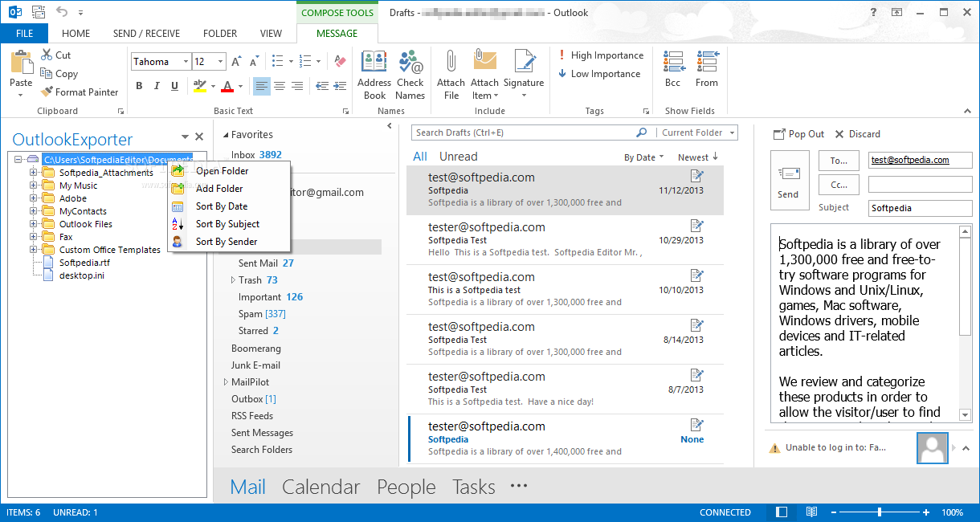Decrease the paragraph indent

click(x=322, y=86)
